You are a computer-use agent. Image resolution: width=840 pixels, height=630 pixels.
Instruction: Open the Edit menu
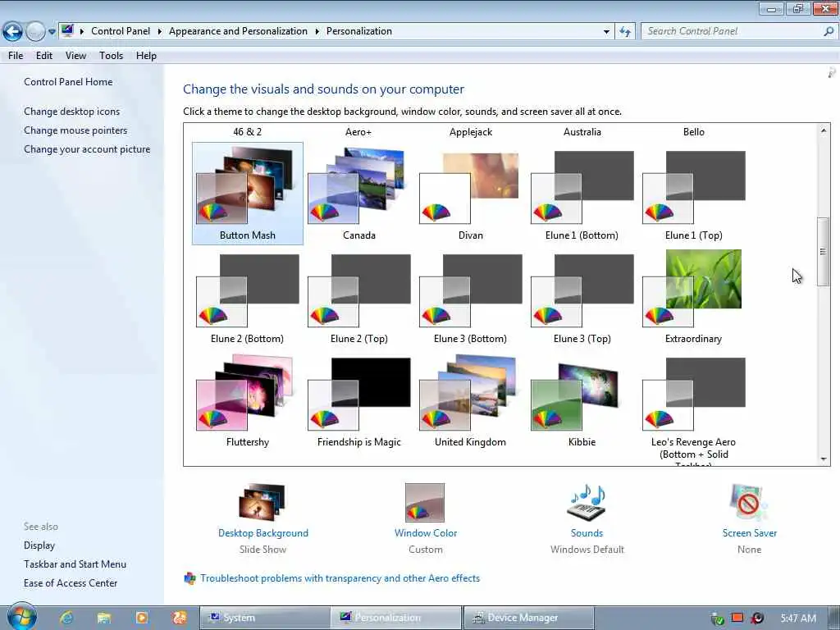tap(44, 56)
